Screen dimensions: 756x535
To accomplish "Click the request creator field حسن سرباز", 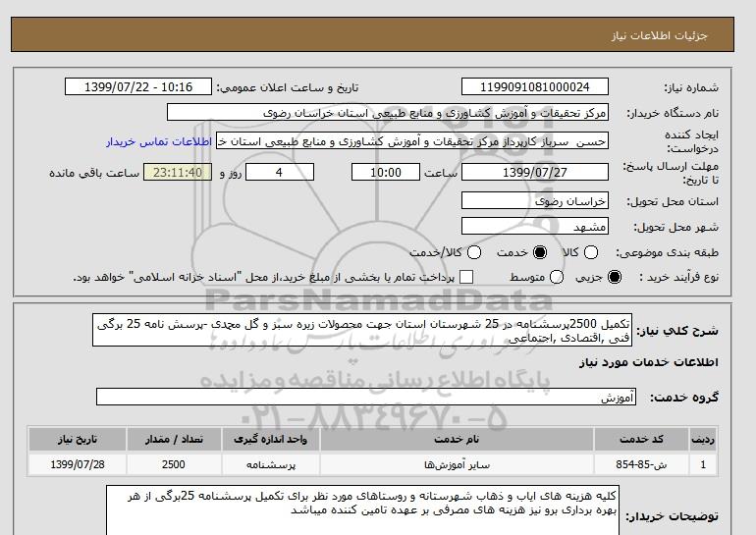I will 412,141.
